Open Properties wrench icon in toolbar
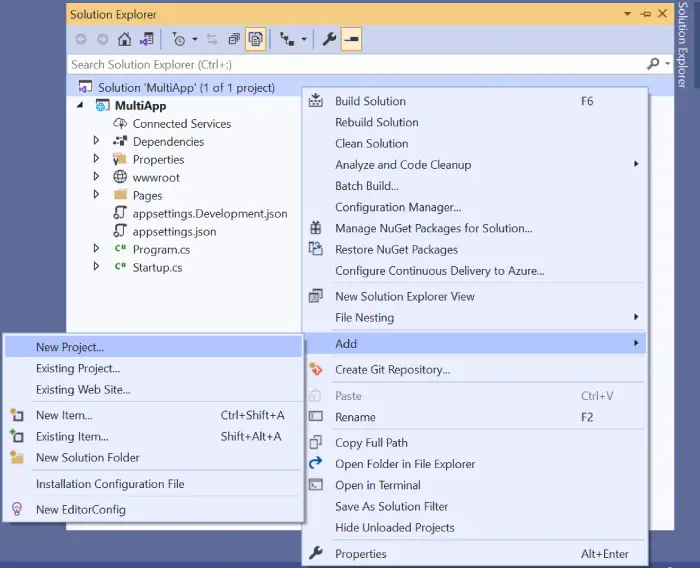Screen dimensions: 700x568 [329, 39]
